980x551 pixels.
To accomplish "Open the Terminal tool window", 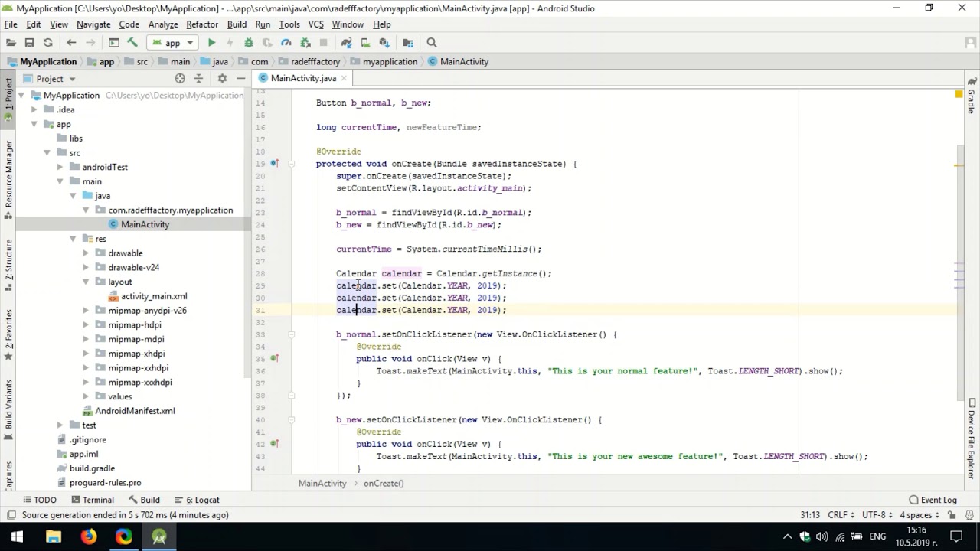I will pyautogui.click(x=93, y=500).
